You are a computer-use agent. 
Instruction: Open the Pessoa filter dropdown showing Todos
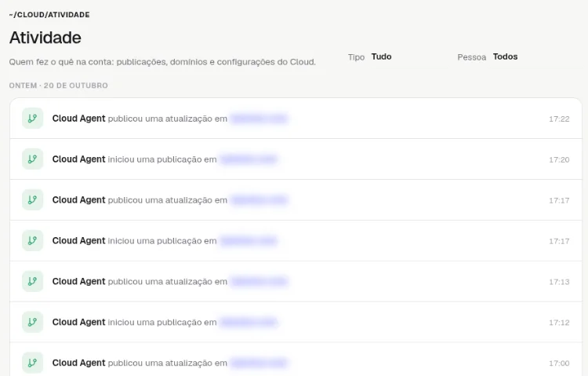[x=536, y=57]
